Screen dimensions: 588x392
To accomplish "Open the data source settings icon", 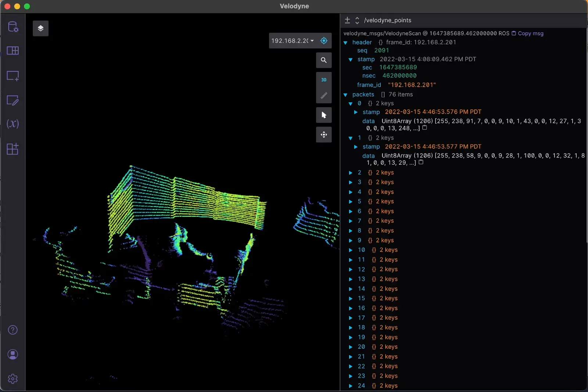I will point(13,26).
